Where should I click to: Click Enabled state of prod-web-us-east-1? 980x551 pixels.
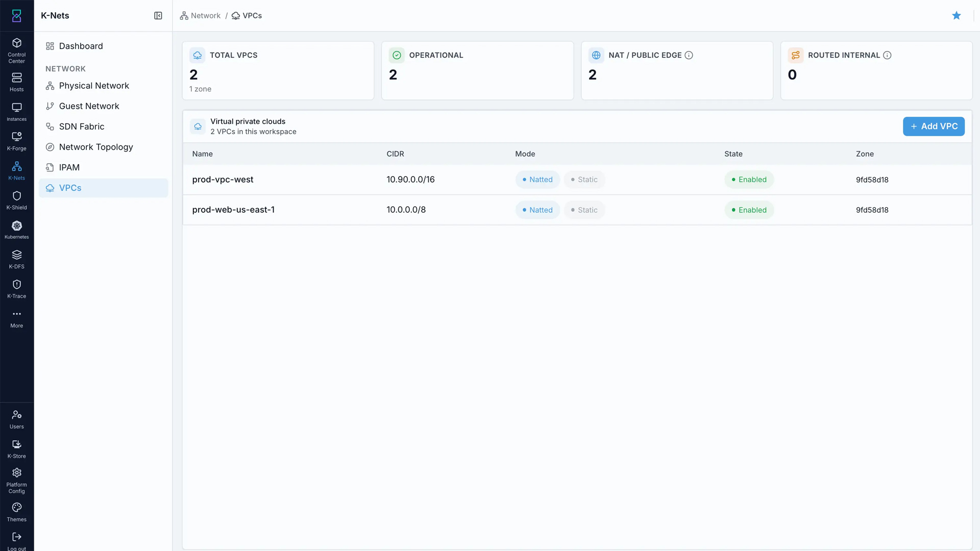(749, 210)
